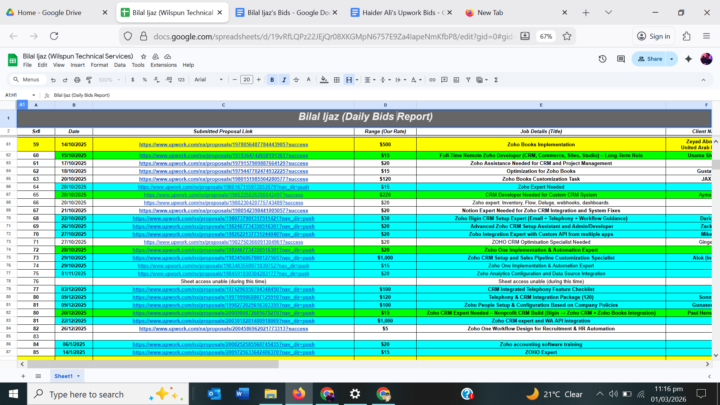Insert comment from toolbar
This screenshot has width=720, height=405.
coord(444,80)
